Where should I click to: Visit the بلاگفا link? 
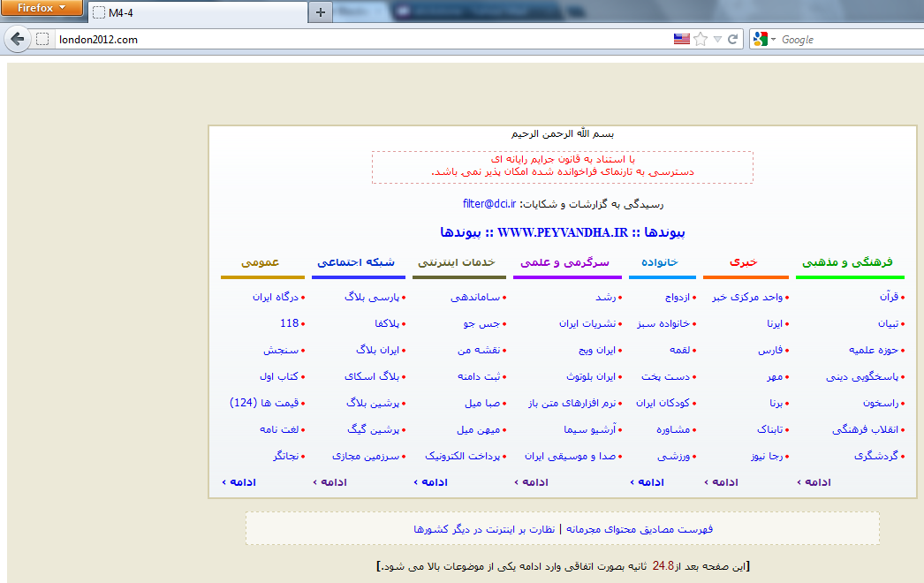[x=387, y=323]
